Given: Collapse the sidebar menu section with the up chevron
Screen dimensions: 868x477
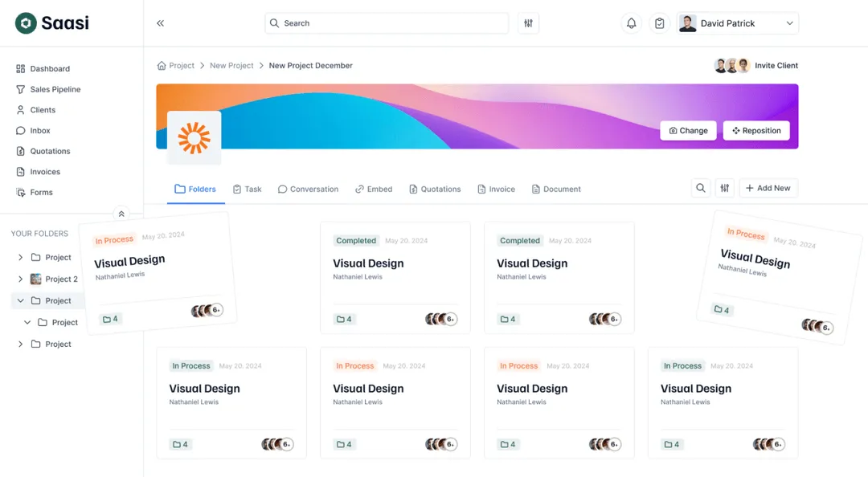Looking at the screenshot, I should 121,214.
